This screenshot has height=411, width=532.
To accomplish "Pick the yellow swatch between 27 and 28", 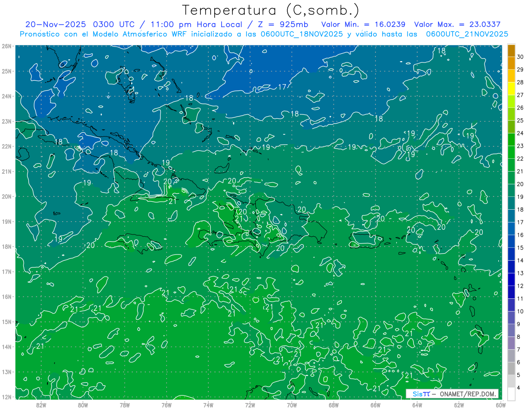I will pos(511,89).
